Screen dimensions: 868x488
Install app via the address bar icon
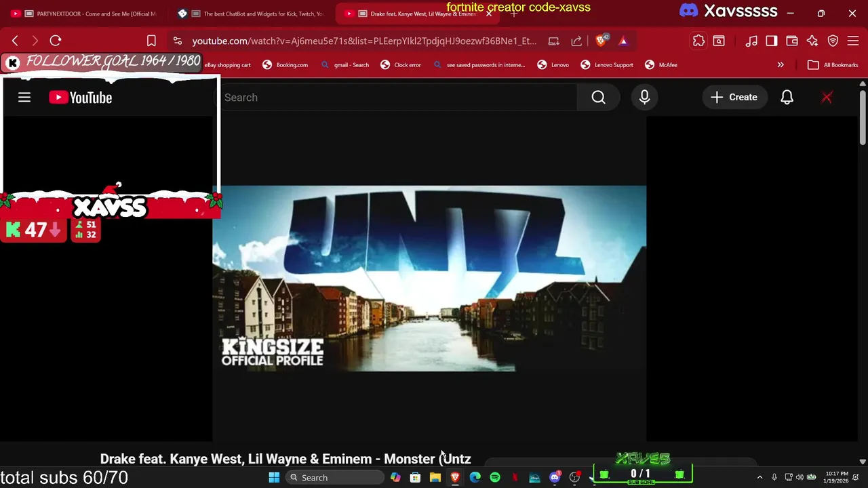553,41
